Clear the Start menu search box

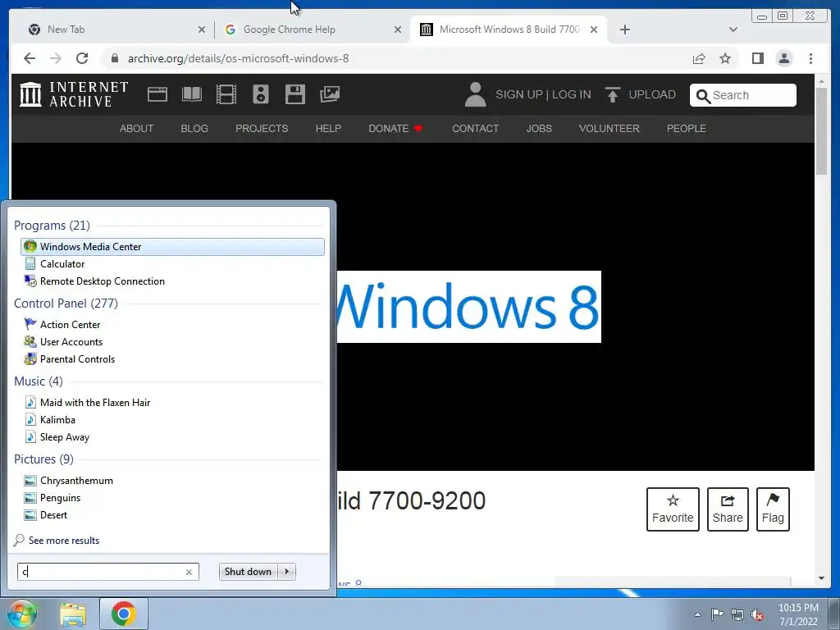(x=189, y=572)
